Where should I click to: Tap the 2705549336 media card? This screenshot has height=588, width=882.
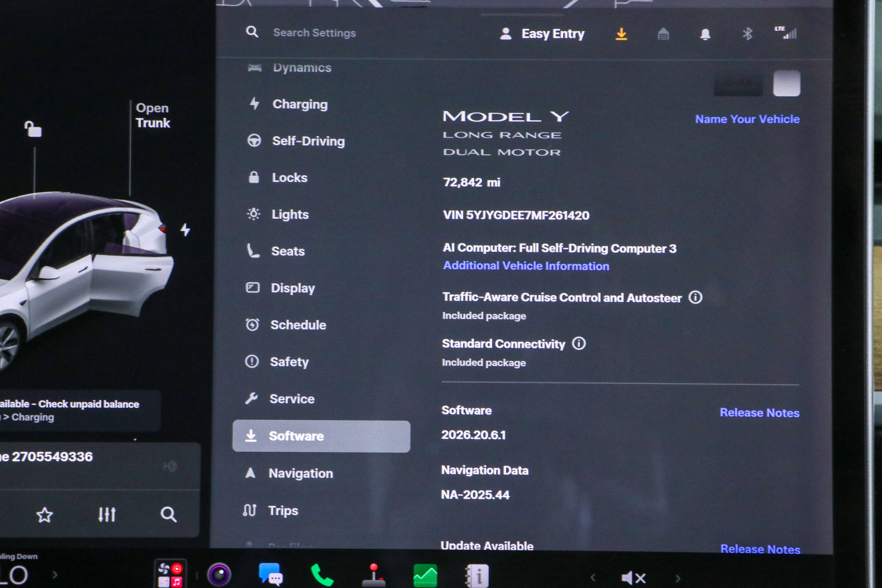[99, 466]
